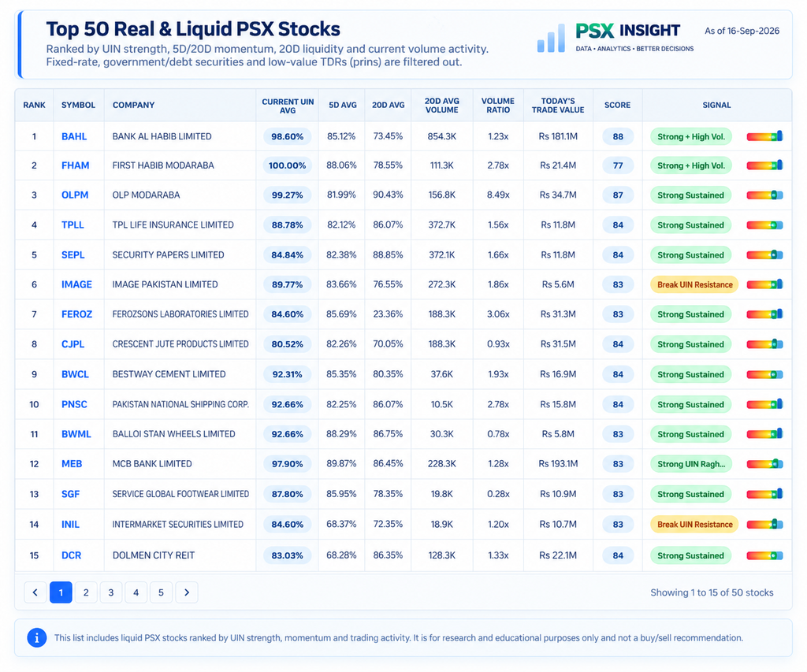Select the BANK AL HABIB LIMITED company name
807x672 pixels.
click(162, 136)
